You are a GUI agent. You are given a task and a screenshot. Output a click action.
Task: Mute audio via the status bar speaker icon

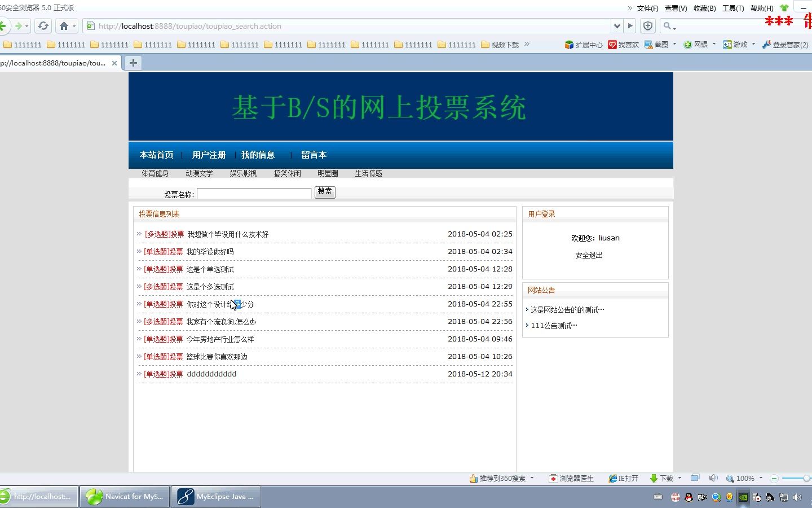713,478
